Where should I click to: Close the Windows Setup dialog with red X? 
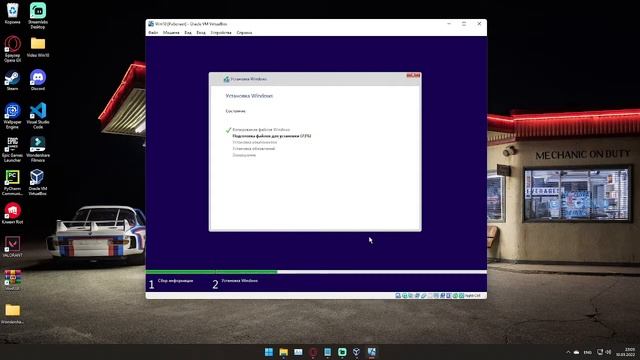413,76
